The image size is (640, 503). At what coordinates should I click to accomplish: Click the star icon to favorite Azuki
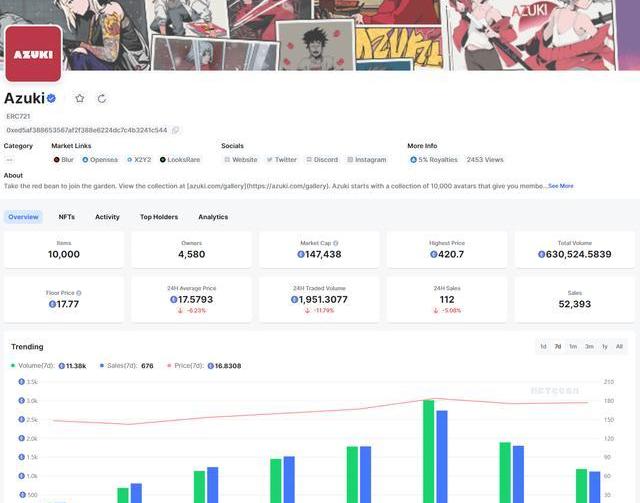coord(80,99)
